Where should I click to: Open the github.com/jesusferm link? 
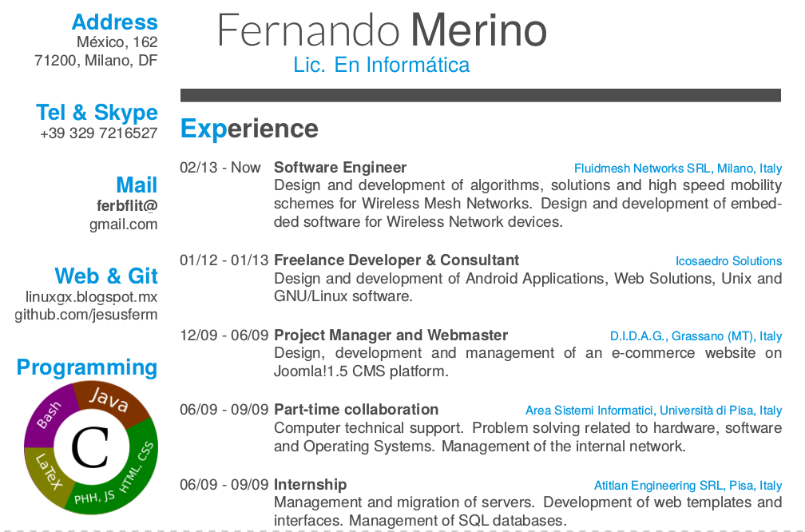coord(85,315)
